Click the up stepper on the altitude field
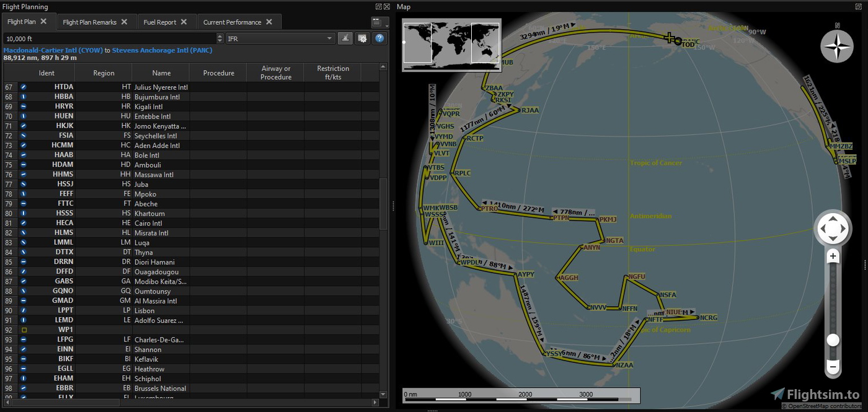This screenshot has width=868, height=412. coord(220,35)
